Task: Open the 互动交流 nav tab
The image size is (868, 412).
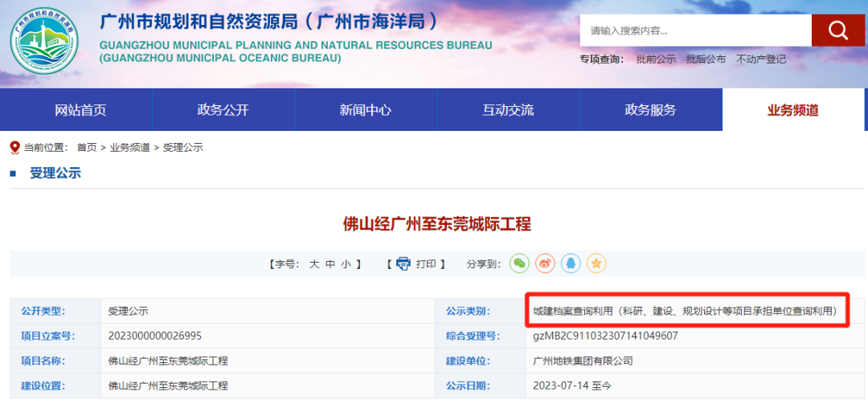Action: click(508, 110)
